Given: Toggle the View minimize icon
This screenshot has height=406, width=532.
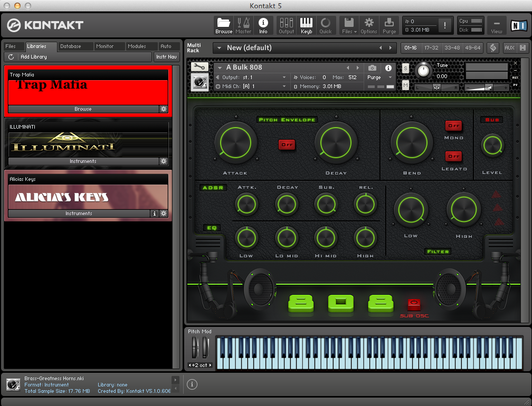Looking at the screenshot, I should (496, 25).
